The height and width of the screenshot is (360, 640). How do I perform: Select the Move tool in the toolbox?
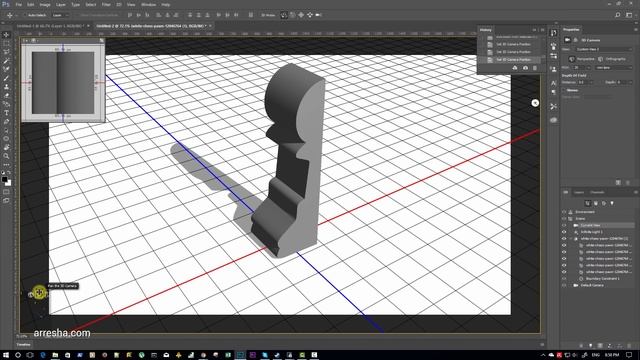6,35
